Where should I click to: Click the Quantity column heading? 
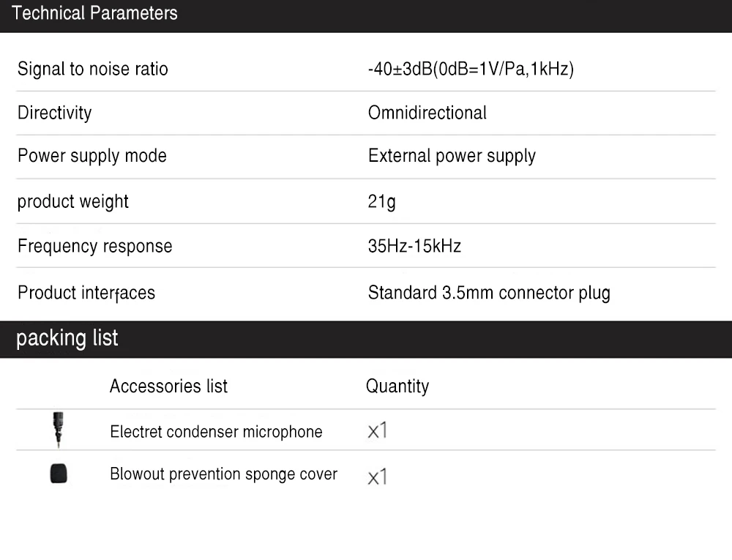tap(397, 387)
